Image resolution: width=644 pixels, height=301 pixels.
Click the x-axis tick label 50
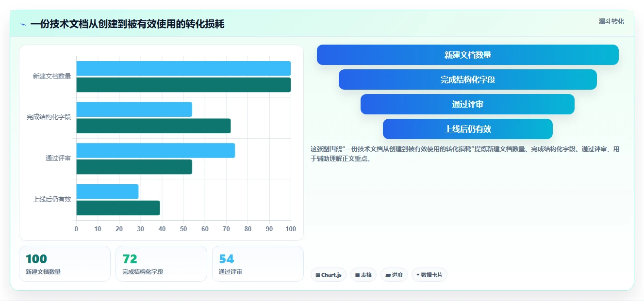coord(183,229)
